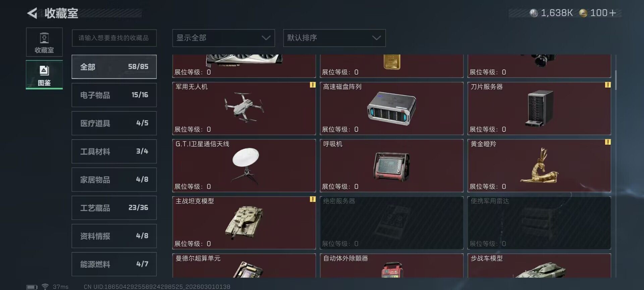
Task: Open the 高速磁盘阵列 item card
Action: [391, 108]
